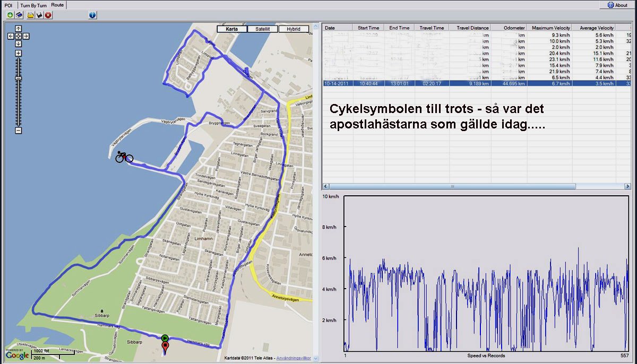This screenshot has width=637, height=364.
Task: Click the table scrollbar left arrow
Action: [326, 186]
